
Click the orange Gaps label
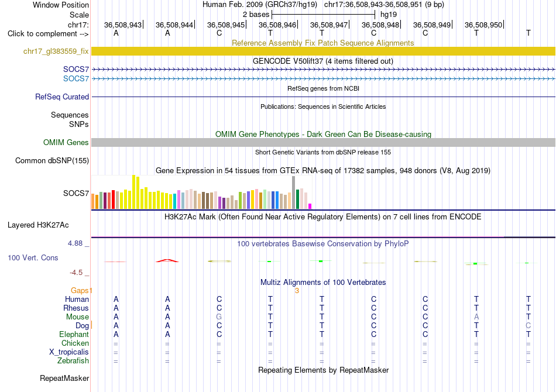click(80, 291)
